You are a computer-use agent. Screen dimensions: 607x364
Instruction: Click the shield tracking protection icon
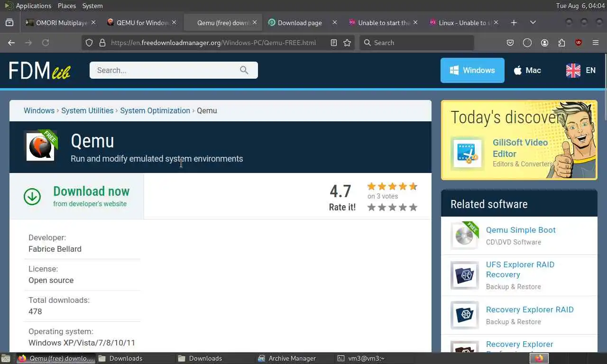pos(89,43)
